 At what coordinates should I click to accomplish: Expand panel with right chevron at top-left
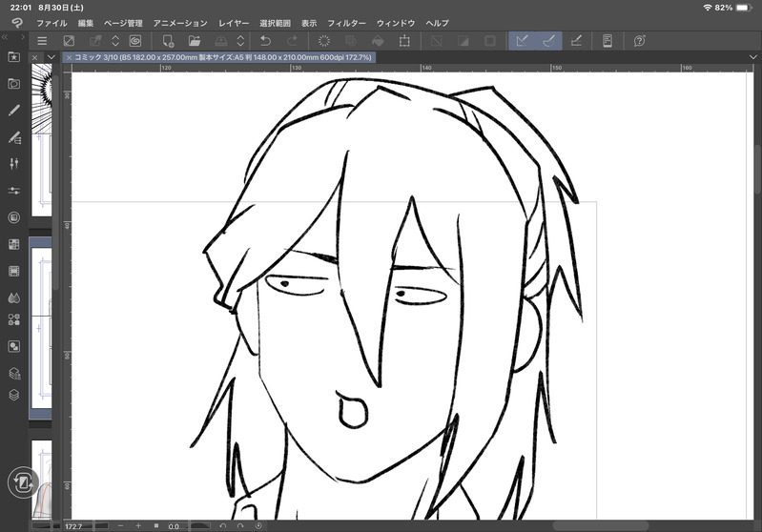pyautogui.click(x=22, y=37)
